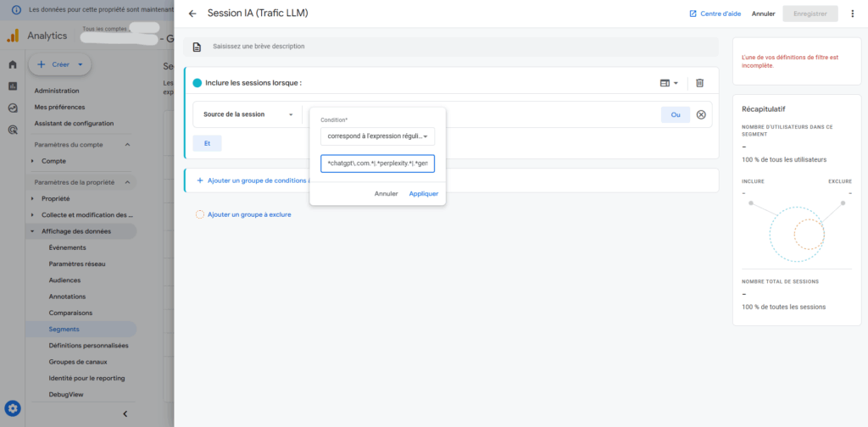Viewport: 868px width, 427px height.
Task: Click Appliquer in the condition popup
Action: click(x=423, y=193)
